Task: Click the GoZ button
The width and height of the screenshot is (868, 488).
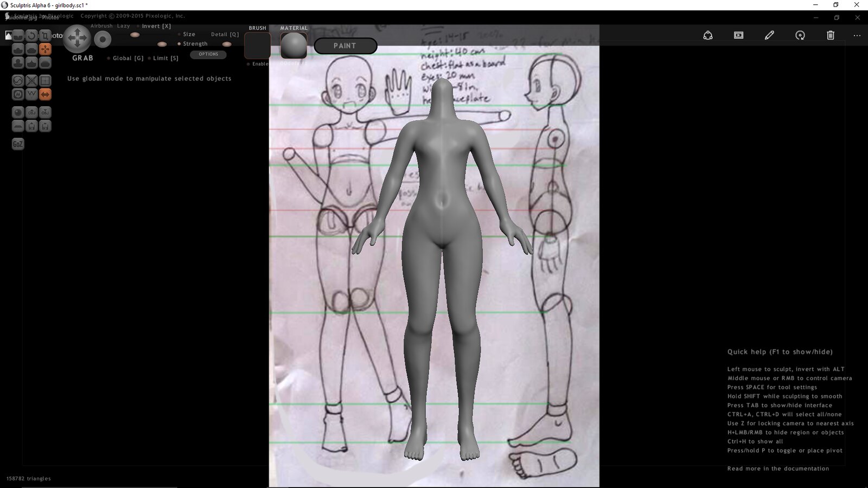Action: click(18, 144)
